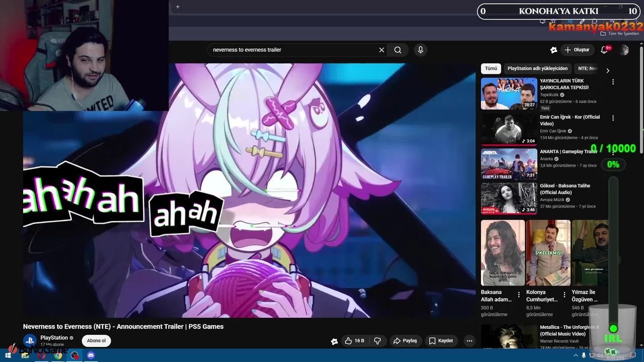Select the Tümü filter chip
Screen dimensions: 644x362
[x=491, y=68]
